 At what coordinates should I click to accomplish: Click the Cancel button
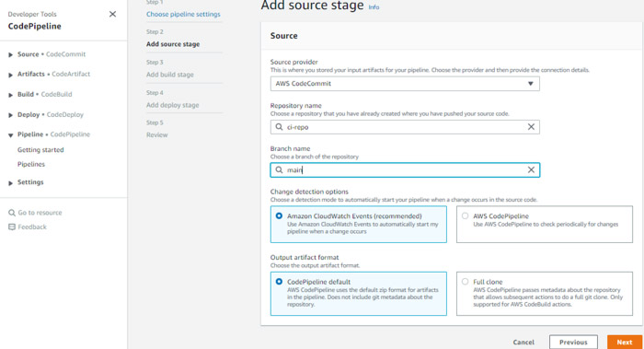(x=523, y=342)
